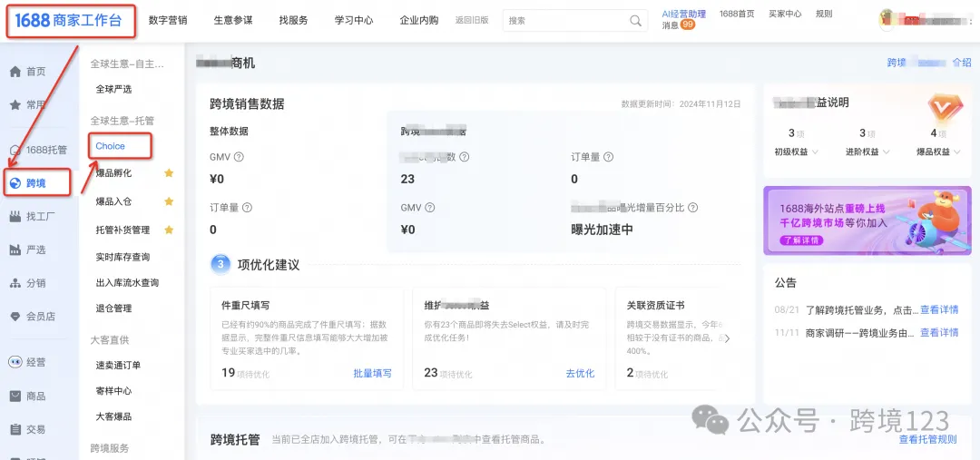This screenshot has width=980, height=460.
Task: Click 返回旧版 link
Action: [x=472, y=21]
